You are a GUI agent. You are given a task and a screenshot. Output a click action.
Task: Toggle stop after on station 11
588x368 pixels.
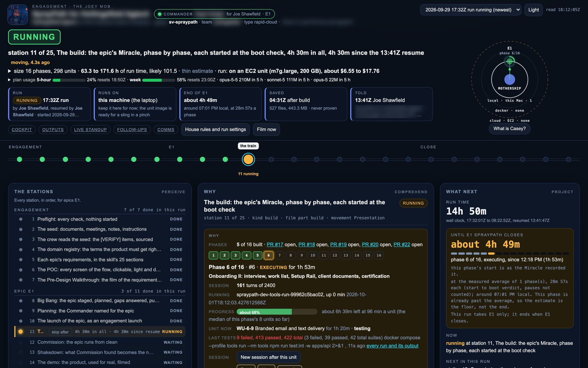click(60, 332)
